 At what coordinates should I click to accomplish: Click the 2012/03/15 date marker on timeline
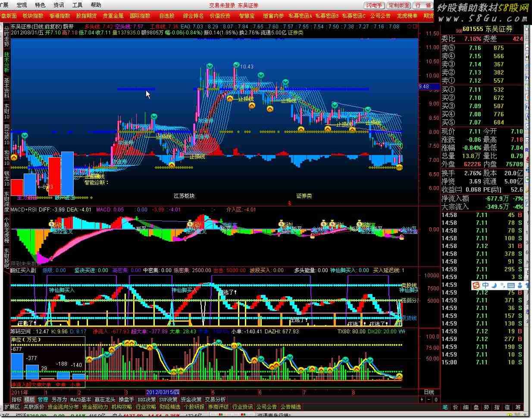[x=162, y=392]
